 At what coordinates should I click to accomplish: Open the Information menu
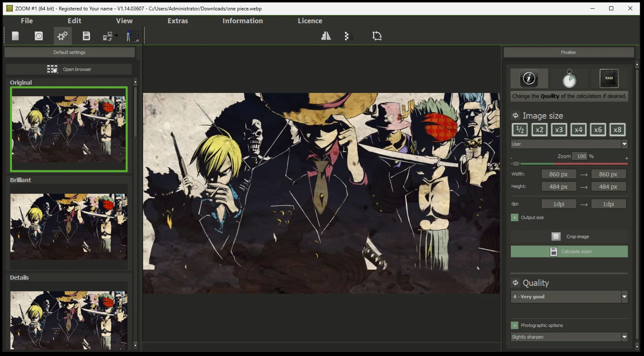[x=243, y=21]
